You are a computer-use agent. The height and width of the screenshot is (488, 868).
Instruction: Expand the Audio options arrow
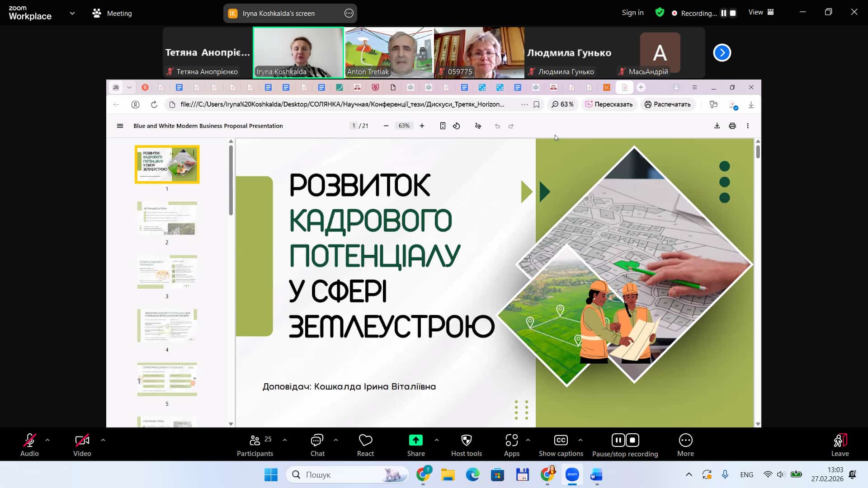click(47, 440)
